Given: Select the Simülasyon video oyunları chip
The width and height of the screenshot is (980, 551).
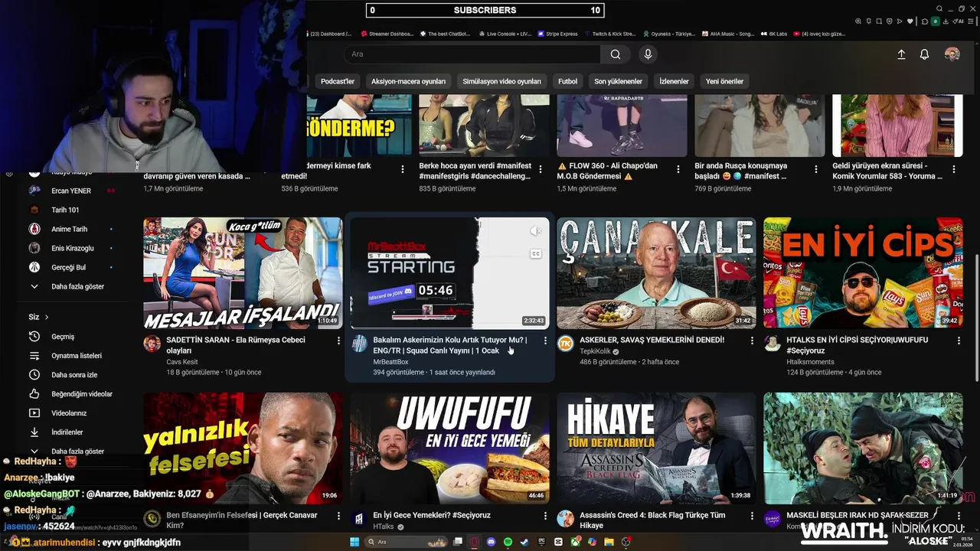Looking at the screenshot, I should pos(501,81).
